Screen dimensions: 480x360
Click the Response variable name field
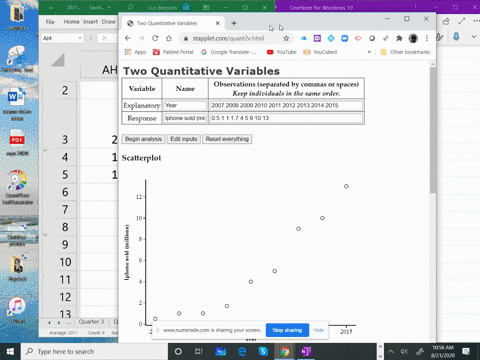tap(185, 118)
